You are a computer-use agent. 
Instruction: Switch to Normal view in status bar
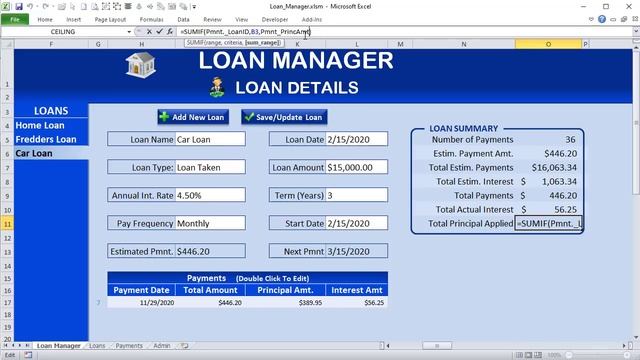519,355
